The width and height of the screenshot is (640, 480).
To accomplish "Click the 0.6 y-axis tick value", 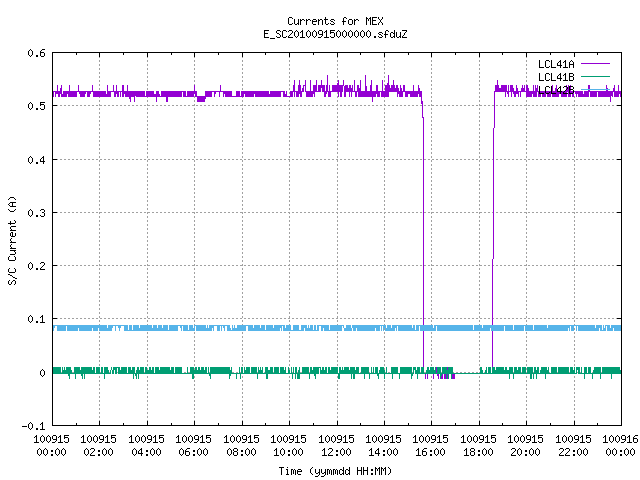I will [x=36, y=53].
